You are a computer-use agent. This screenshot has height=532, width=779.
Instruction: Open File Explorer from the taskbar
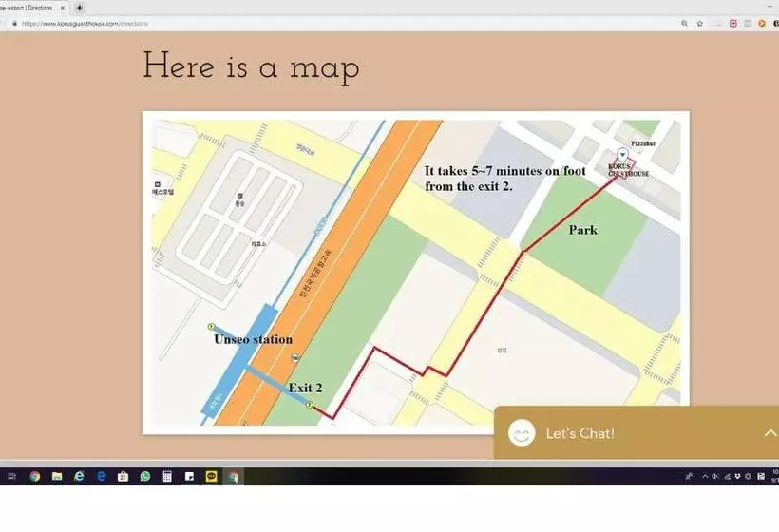pos(57,476)
